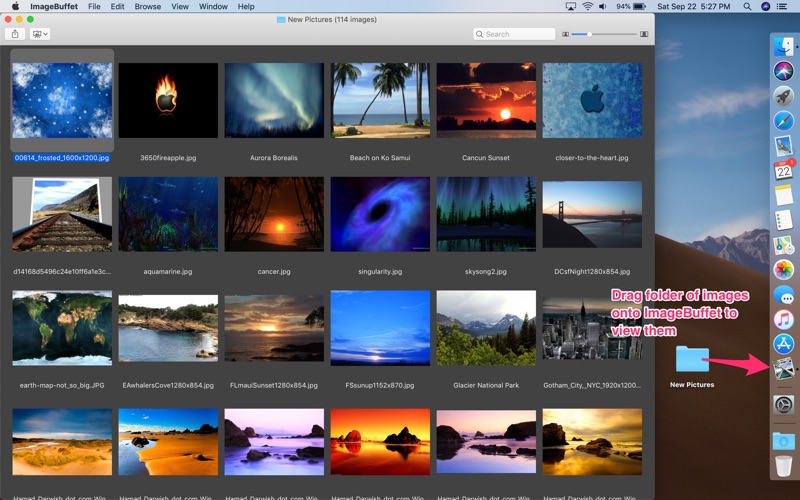Open Maps in the Dock

(x=784, y=245)
